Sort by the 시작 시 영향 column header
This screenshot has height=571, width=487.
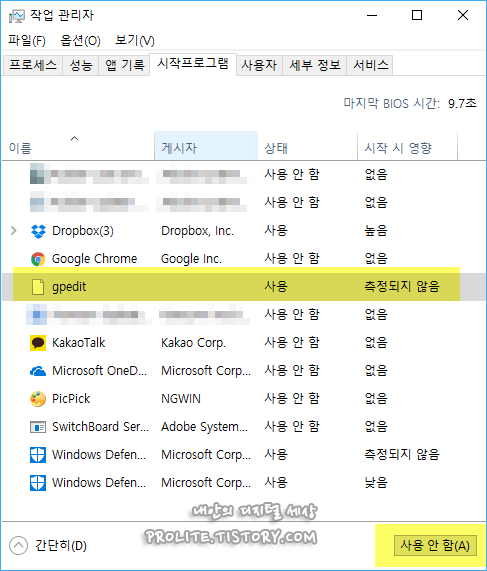click(407, 146)
